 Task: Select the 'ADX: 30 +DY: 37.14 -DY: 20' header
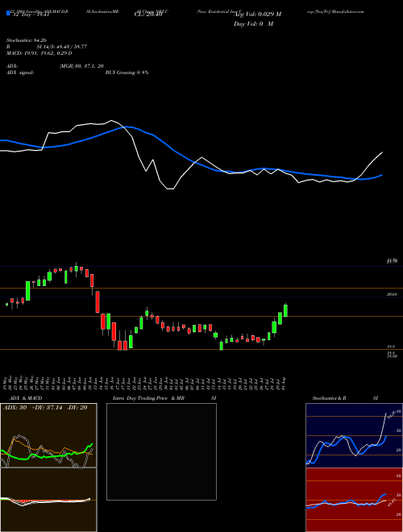45,408
